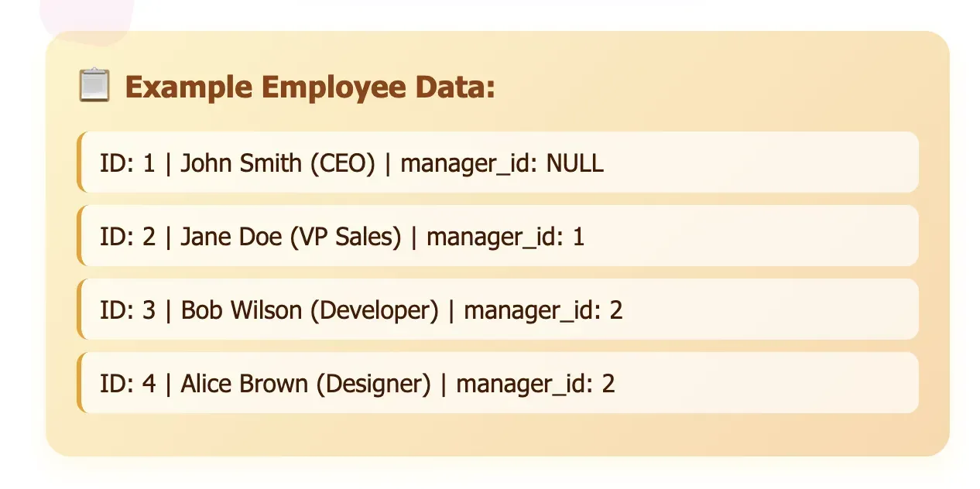Click "manager_id: NULL" in John Smith's row
This screenshot has width=980, height=489.
pos(502,163)
